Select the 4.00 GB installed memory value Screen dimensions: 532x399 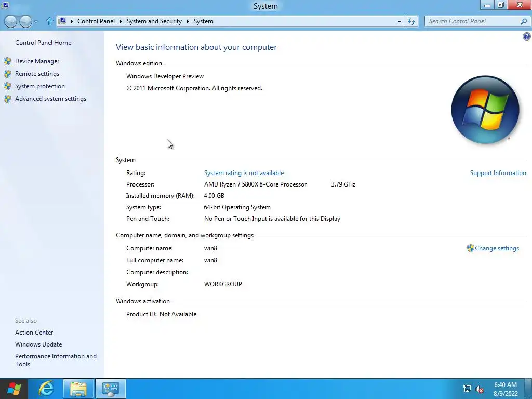[x=214, y=196]
